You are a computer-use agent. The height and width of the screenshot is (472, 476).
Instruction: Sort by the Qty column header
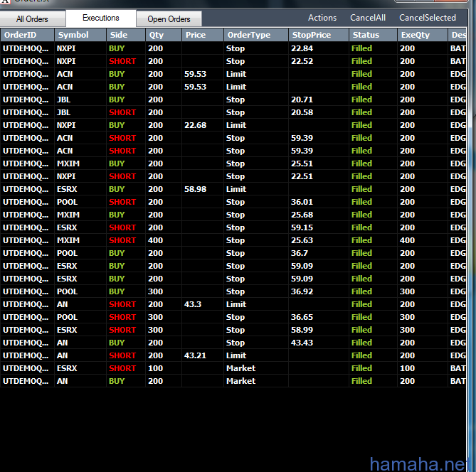coord(164,35)
